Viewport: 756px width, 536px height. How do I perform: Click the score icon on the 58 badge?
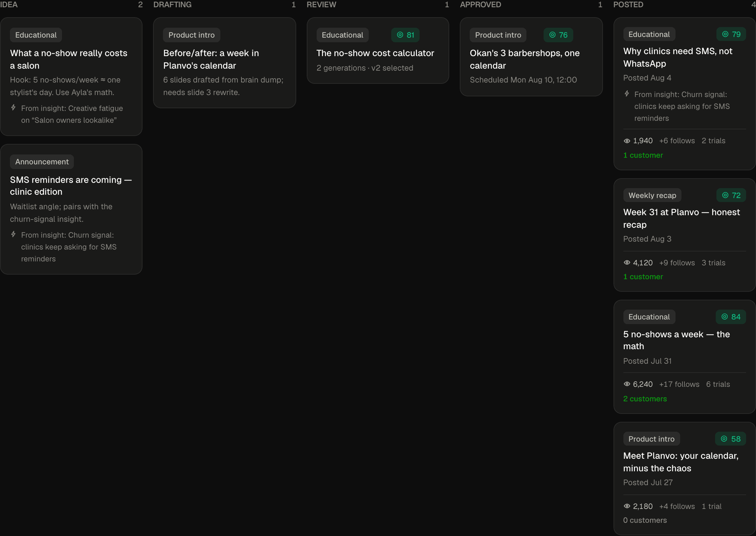(724, 439)
